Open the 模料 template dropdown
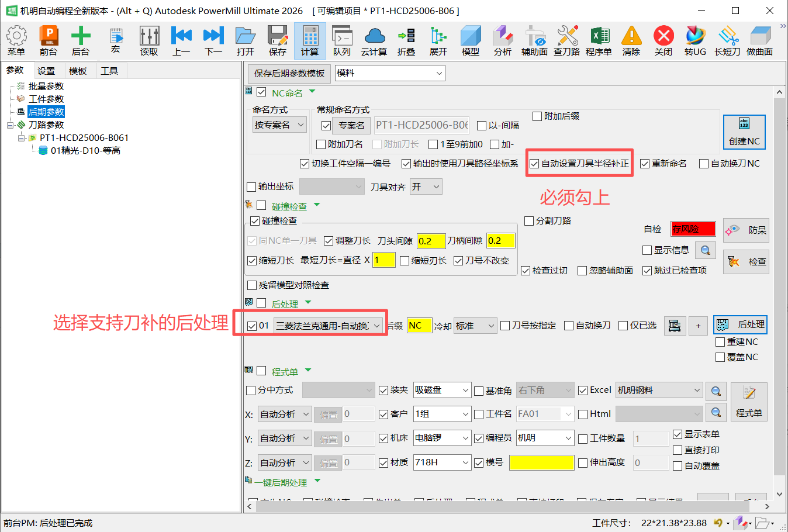This screenshot has height=532, width=788. (390, 73)
